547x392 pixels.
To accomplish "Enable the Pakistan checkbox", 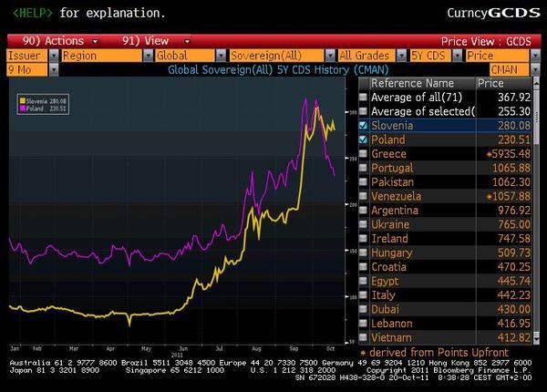I will tap(363, 181).
